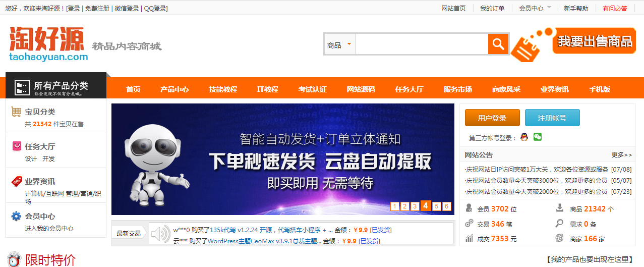Image resolution: width=644 pixels, height=267 pixels.
Task: Click the pink bag 任务大厅 icon
Action: coord(16,146)
